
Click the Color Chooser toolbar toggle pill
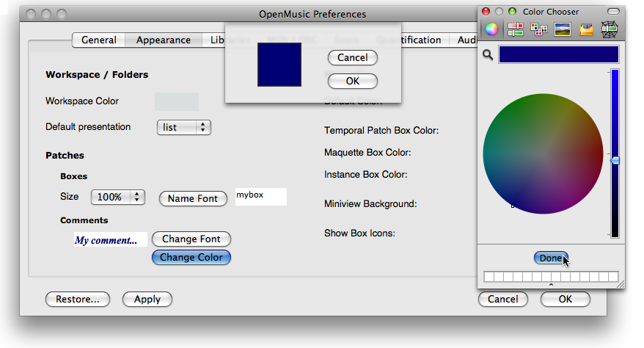coord(613,12)
